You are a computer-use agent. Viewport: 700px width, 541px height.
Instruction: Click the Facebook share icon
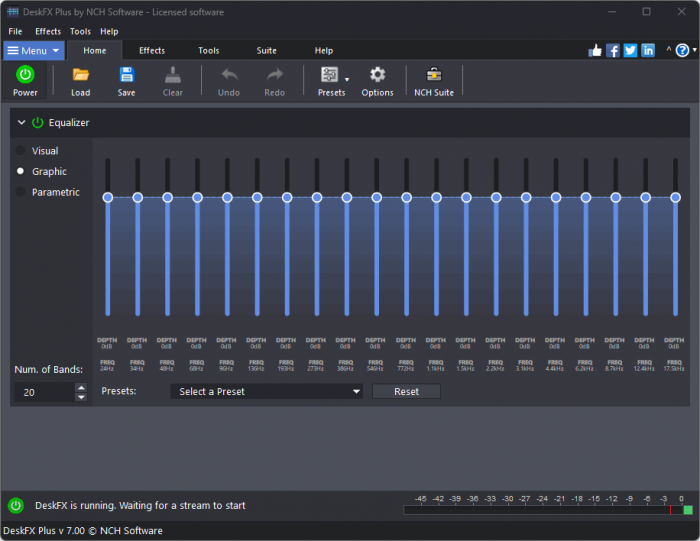(x=613, y=50)
